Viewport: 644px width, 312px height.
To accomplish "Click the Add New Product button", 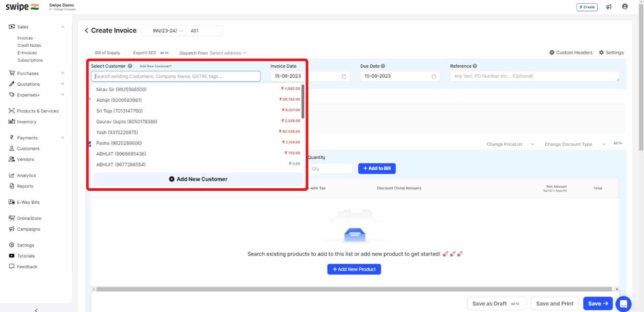I will coord(354,269).
